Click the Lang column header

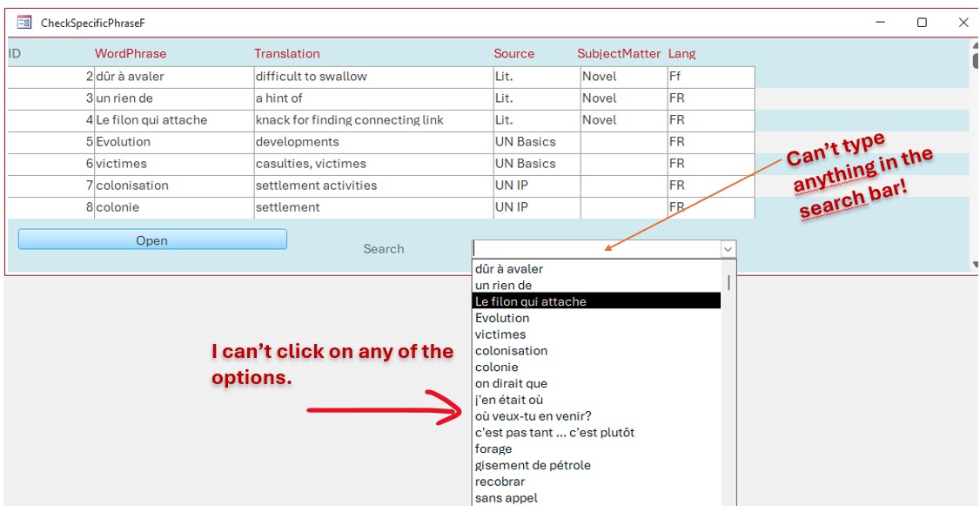(x=681, y=53)
